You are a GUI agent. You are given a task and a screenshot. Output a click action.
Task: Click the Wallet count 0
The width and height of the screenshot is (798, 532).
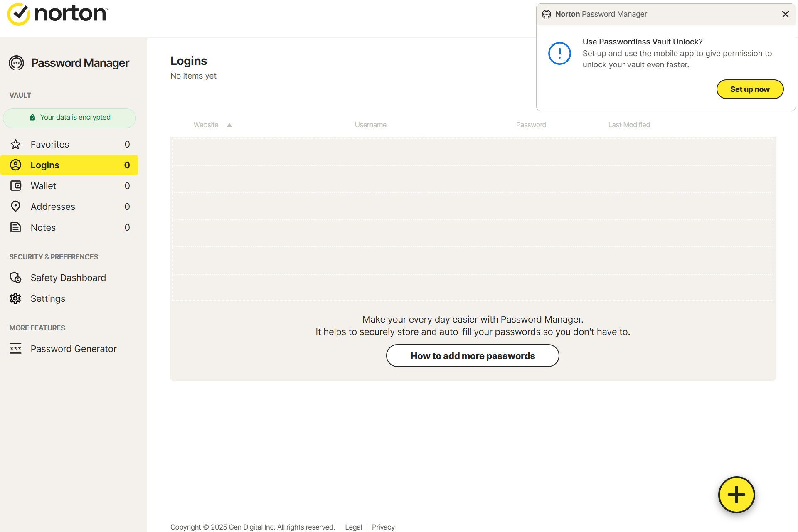pyautogui.click(x=127, y=186)
